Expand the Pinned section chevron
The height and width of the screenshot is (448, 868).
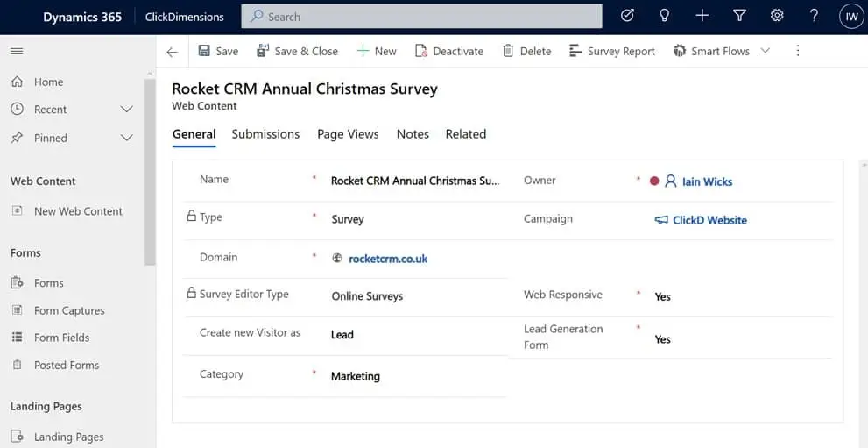tap(127, 138)
